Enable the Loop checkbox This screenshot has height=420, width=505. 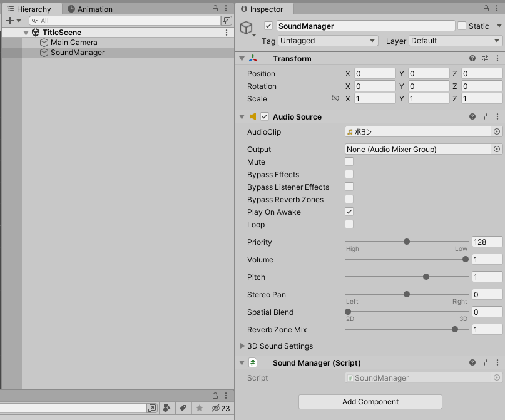coord(349,224)
